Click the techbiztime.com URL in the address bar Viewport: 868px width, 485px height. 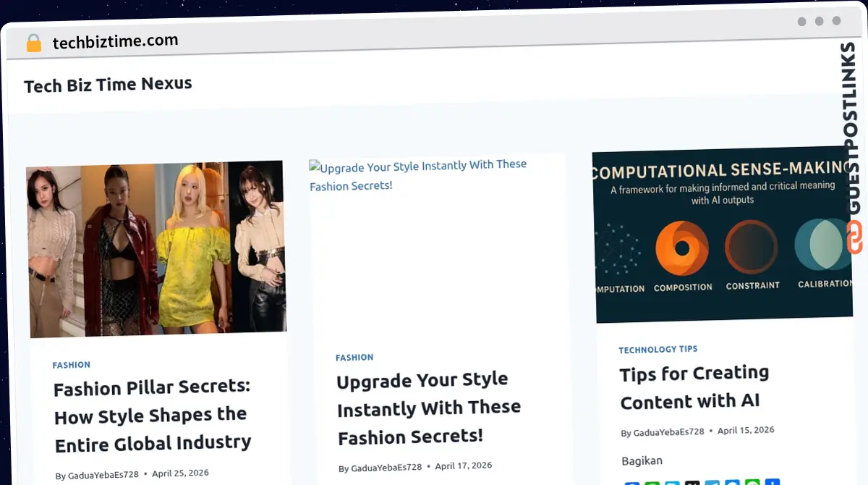115,41
